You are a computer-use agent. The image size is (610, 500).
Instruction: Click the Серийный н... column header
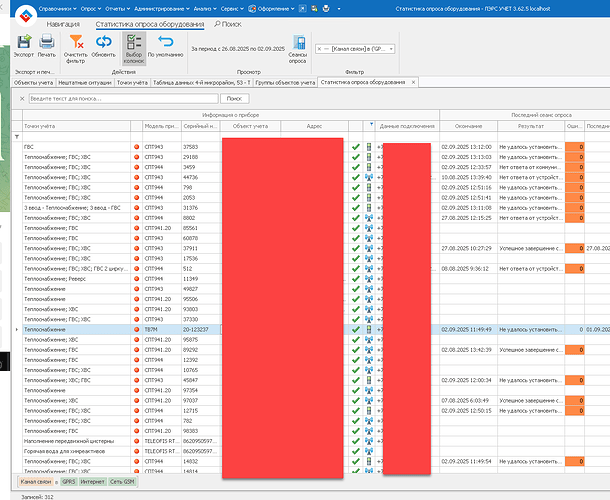point(201,126)
